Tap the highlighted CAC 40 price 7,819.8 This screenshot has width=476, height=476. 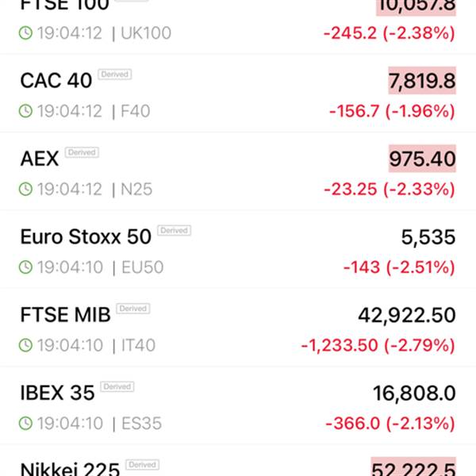tap(422, 81)
